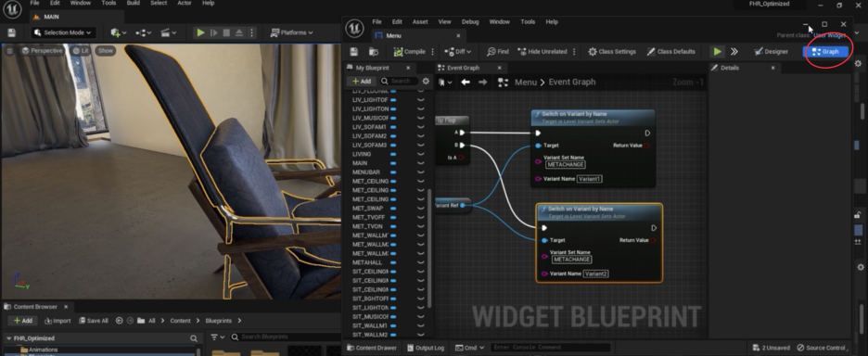Open viewport hamburger options menu

9,50
